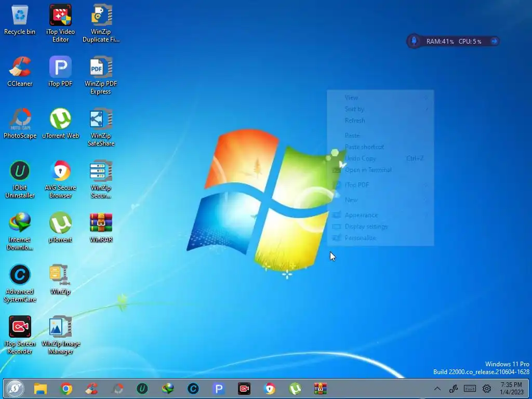The image size is (532, 399).
Task: Expand Sort by submenu in context menu
Action: [380, 109]
